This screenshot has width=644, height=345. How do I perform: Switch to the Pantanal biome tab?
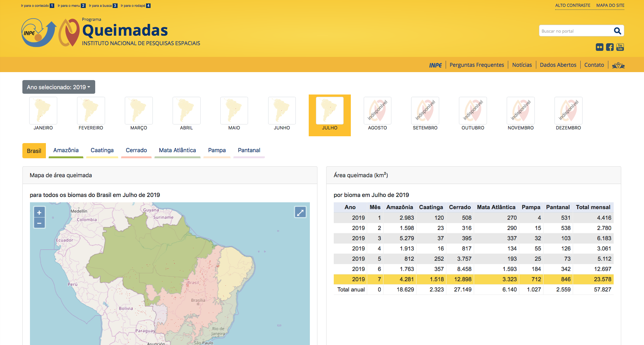(x=249, y=150)
